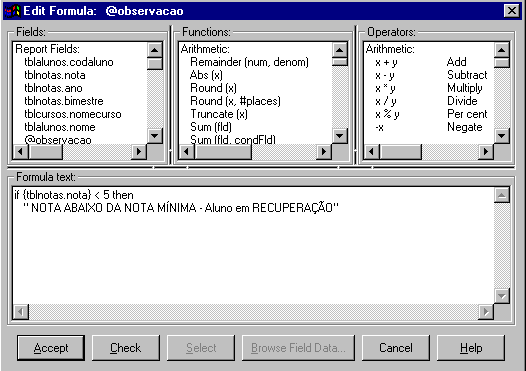
Task: Select the x + y Add operator
Action: click(421, 62)
